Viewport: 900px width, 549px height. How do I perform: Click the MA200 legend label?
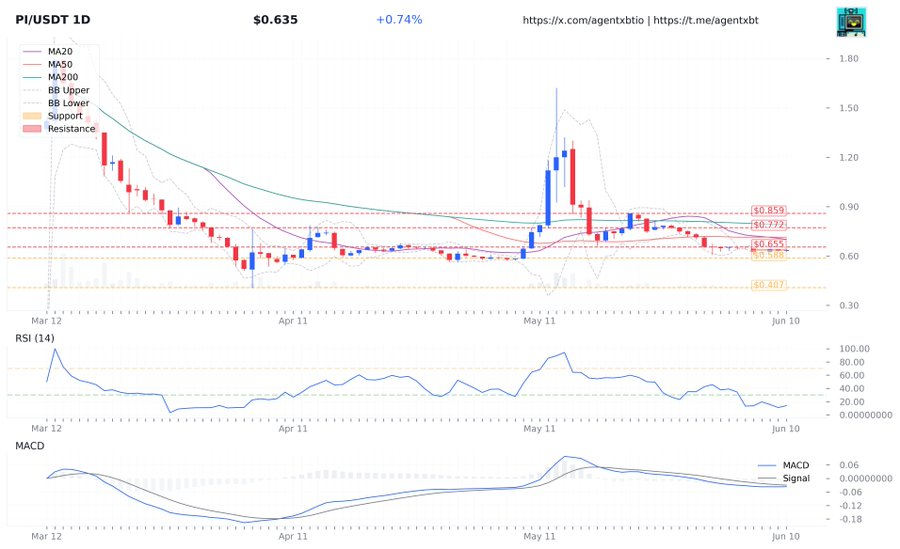(63, 77)
